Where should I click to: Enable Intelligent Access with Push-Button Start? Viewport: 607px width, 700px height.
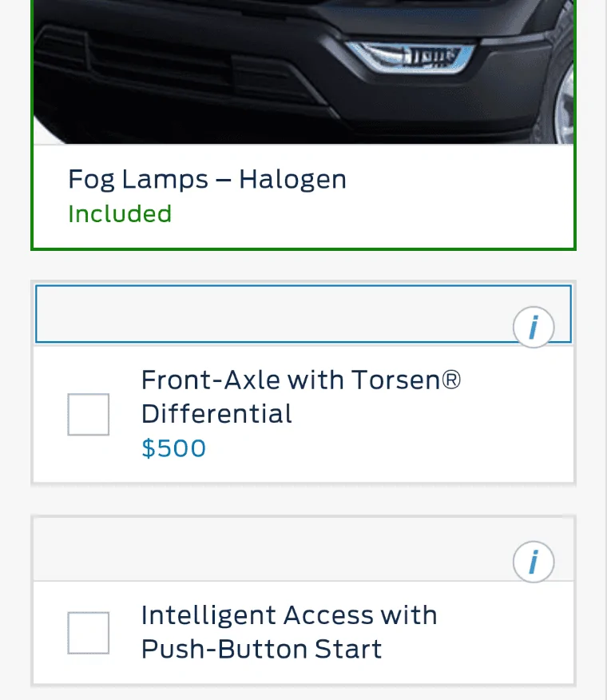[x=88, y=633]
